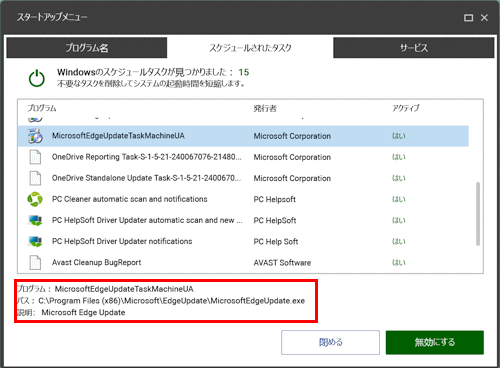
Task: Click the 無効にする button
Action: (435, 342)
